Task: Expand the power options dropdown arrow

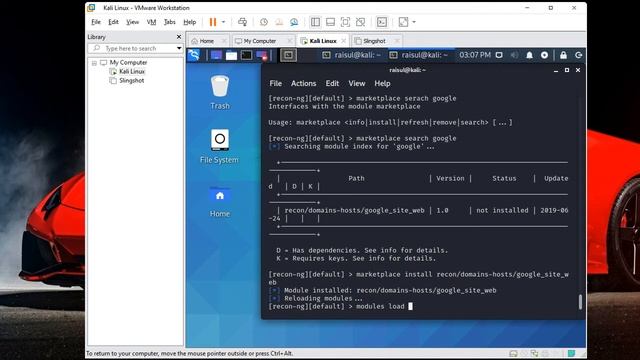Action: pos(223,22)
